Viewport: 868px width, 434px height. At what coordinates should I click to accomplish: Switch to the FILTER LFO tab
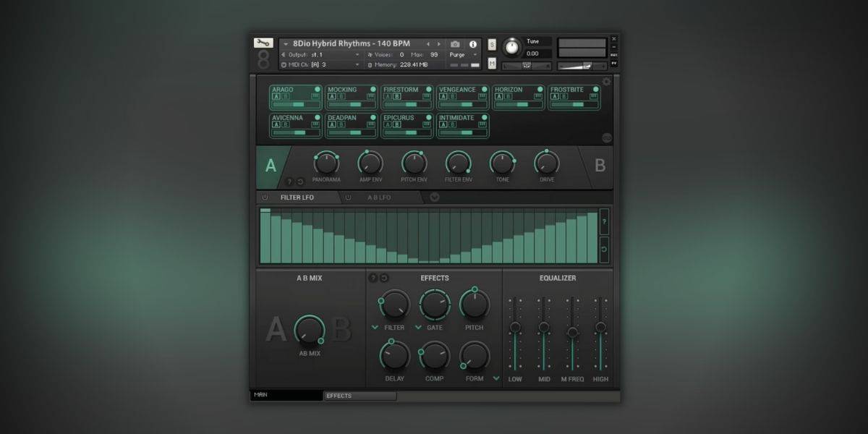[x=297, y=197]
